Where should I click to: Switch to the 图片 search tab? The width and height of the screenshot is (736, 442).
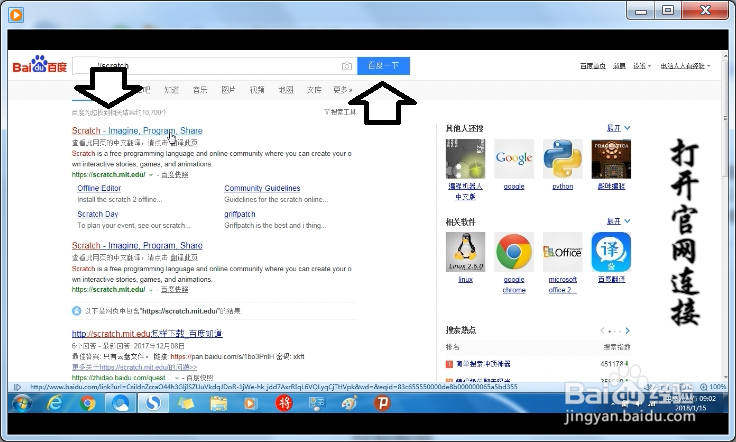point(228,90)
